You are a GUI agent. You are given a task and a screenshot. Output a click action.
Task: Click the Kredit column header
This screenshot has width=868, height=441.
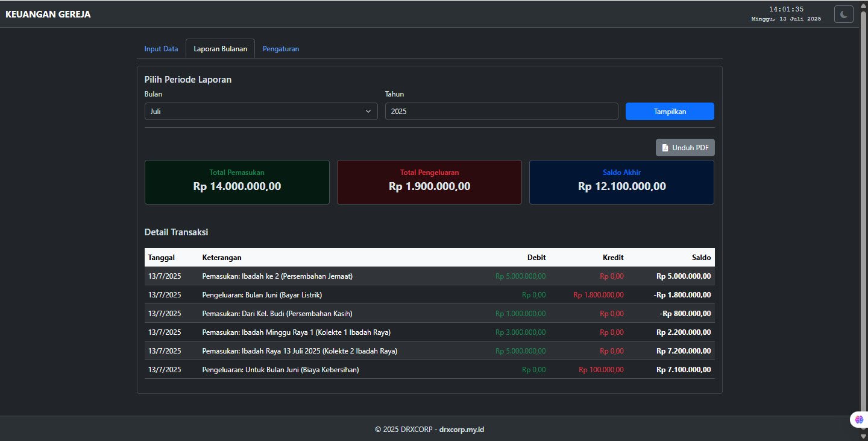613,258
